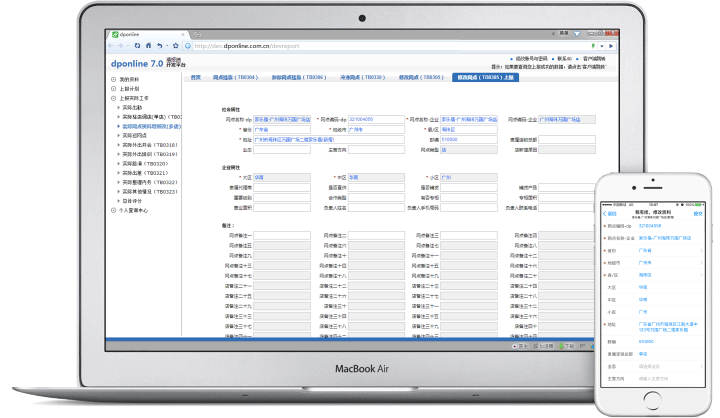Go to browser home page icon
Viewport: 720px width, 418px height.
[148, 45]
